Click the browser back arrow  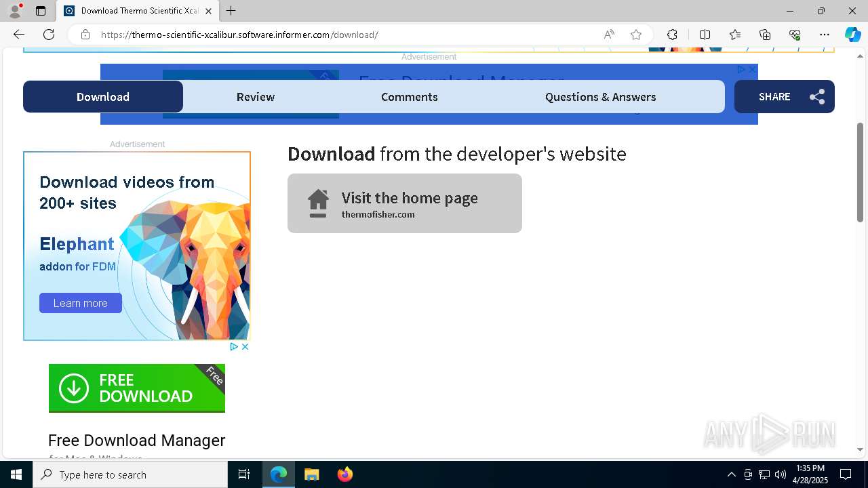click(19, 35)
